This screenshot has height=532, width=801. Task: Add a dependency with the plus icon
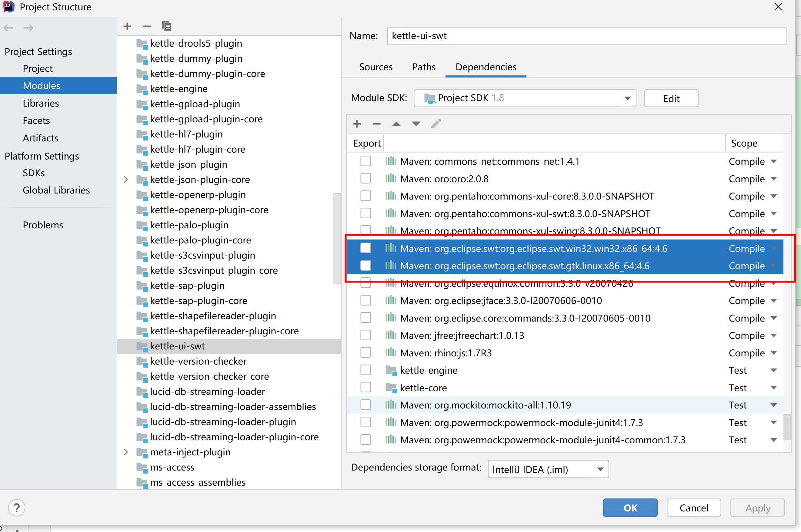357,124
